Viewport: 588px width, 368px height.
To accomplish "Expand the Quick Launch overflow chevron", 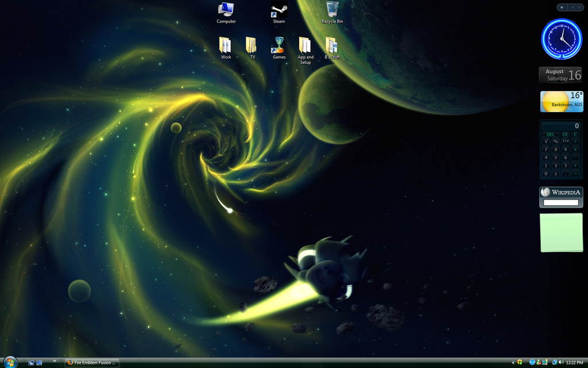I will click(55, 361).
